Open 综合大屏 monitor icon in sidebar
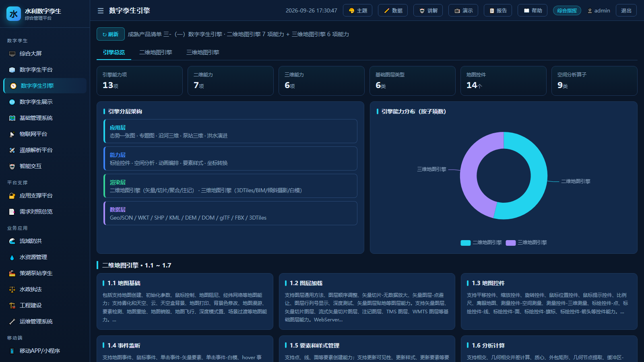 (x=12, y=54)
